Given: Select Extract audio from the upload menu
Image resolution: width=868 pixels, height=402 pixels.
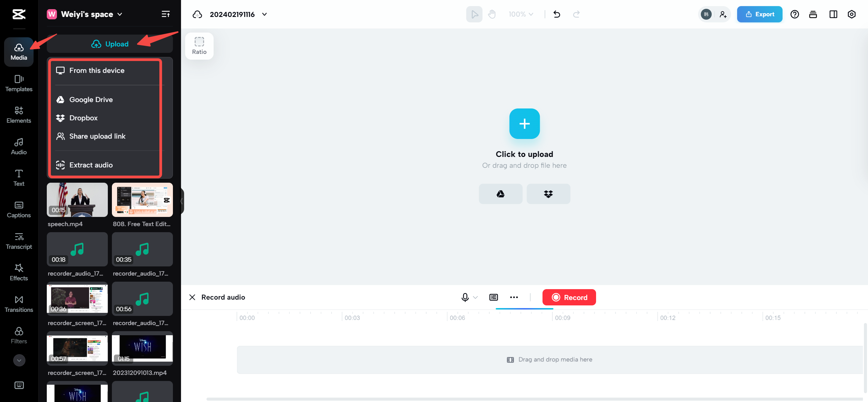Looking at the screenshot, I should point(91,165).
